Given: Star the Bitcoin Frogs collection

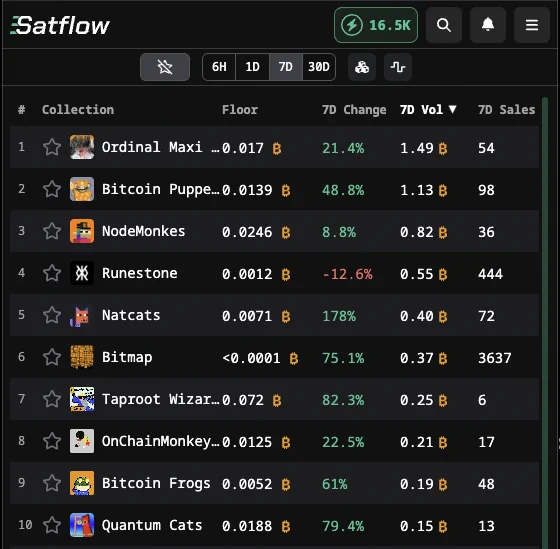Looking at the screenshot, I should (x=52, y=483).
